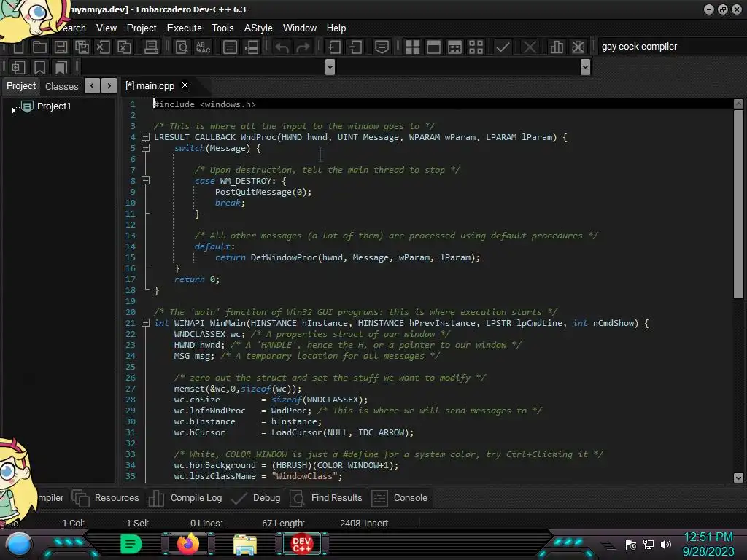Click the Rebuild All icon

pyautogui.click(x=476, y=47)
